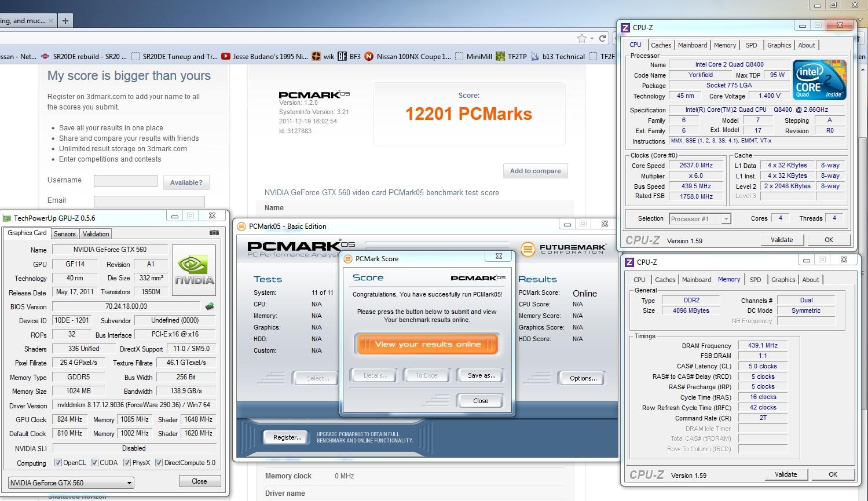Open the SR20DE Tuneup bookmark
The height and width of the screenshot is (501, 868).
coord(174,56)
